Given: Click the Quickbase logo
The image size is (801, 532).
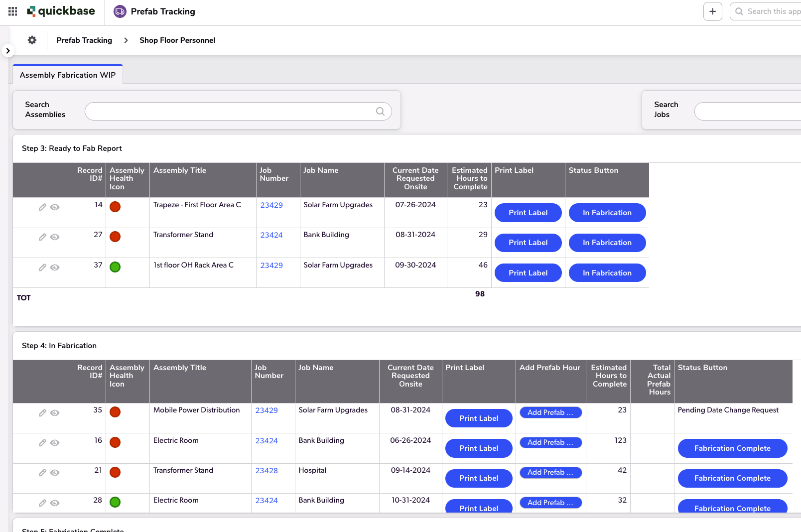Looking at the screenshot, I should click(61, 11).
